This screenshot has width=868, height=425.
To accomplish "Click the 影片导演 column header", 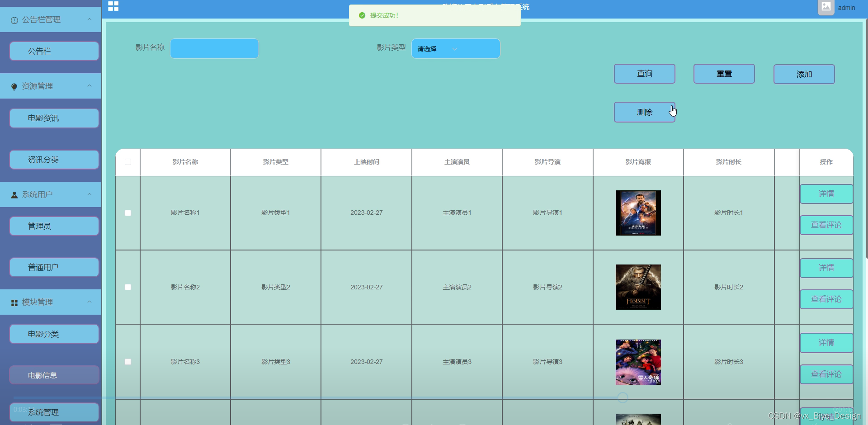I will (x=547, y=162).
